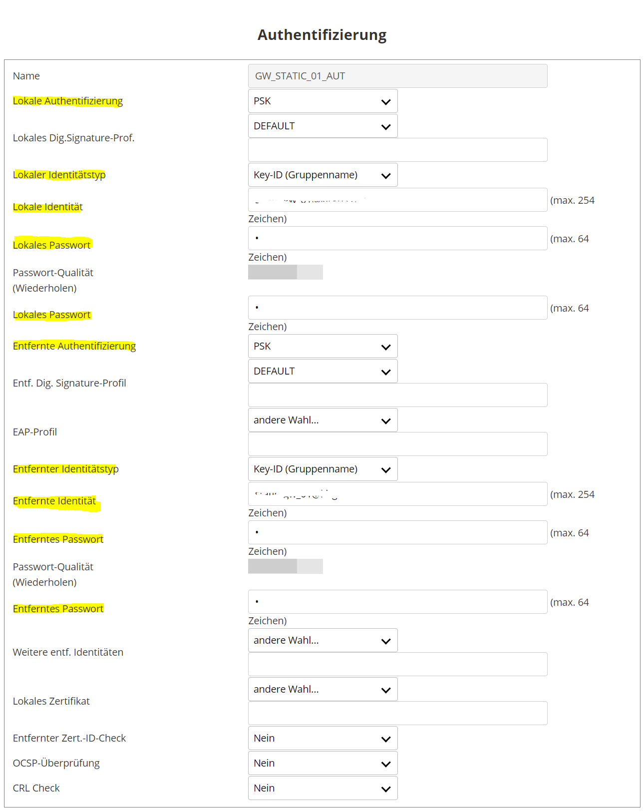The image size is (644, 812).
Task: Open the Entfernter Identitätstyp dropdown
Action: coord(322,469)
